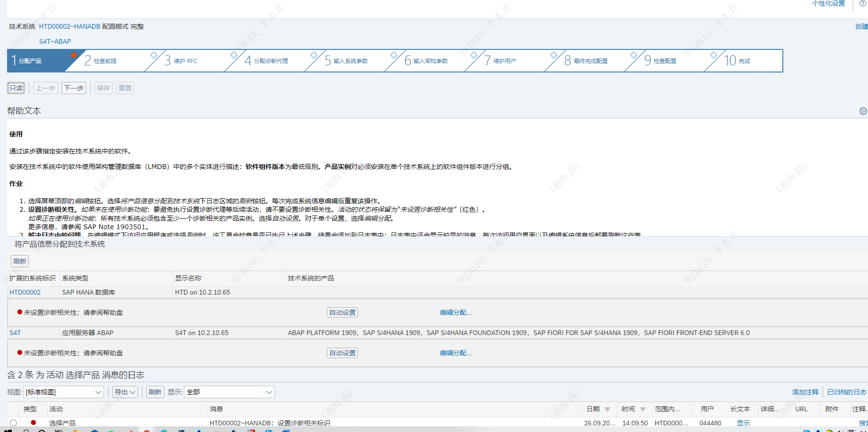Click the 只读 button
The image size is (868, 432).
click(x=16, y=88)
